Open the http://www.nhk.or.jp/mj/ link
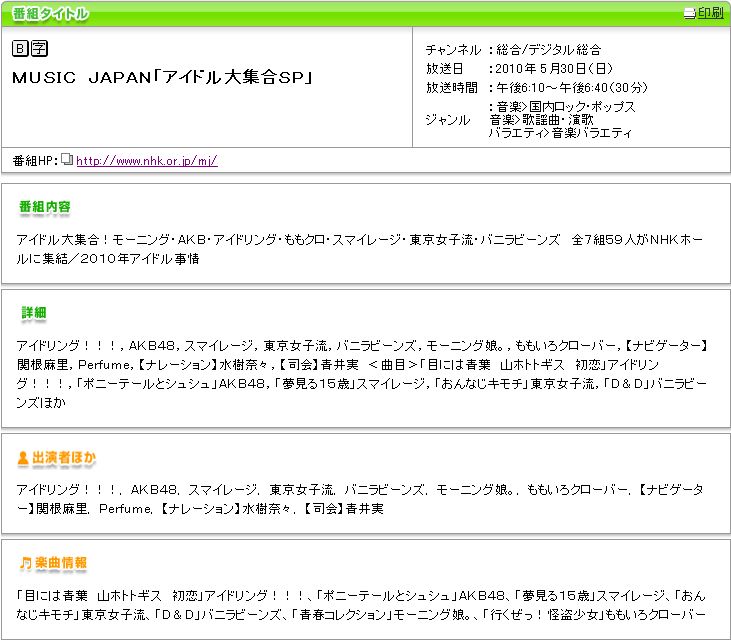This screenshot has height=640, width=731. tap(147, 161)
